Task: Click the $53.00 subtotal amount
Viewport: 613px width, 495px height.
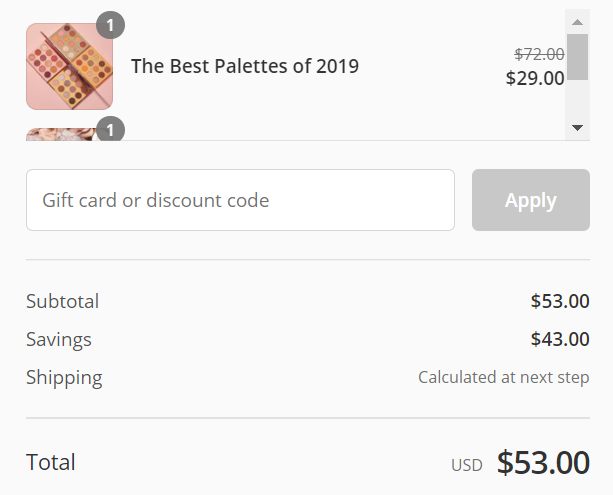Action: click(560, 301)
